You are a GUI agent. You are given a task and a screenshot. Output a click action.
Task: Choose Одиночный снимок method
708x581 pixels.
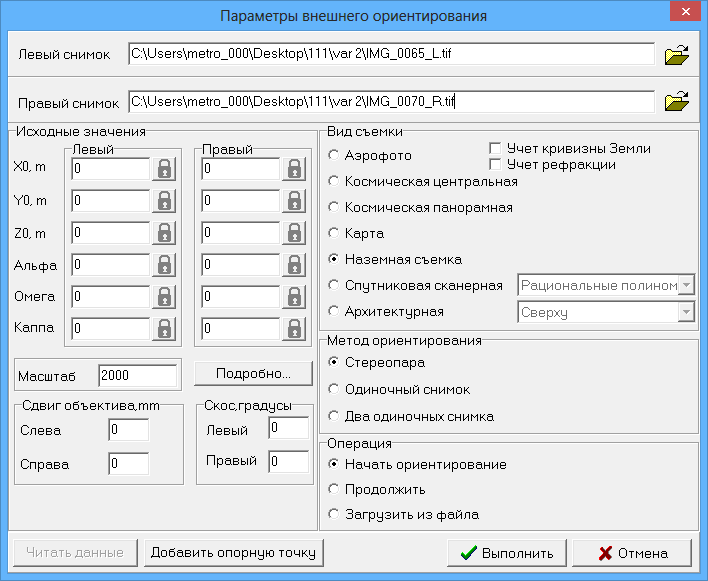(334, 389)
